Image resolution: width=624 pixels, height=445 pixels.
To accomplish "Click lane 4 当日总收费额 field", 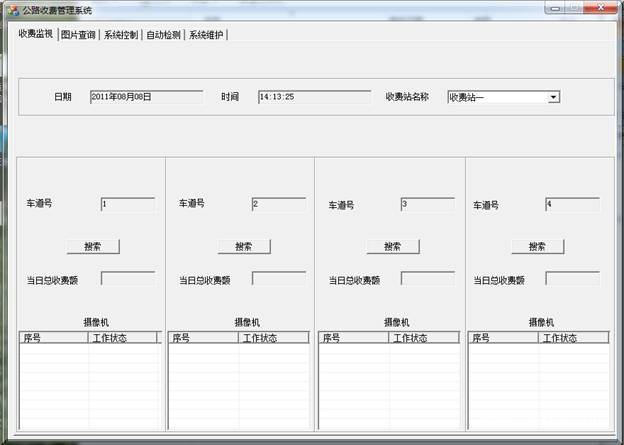I will click(572, 279).
